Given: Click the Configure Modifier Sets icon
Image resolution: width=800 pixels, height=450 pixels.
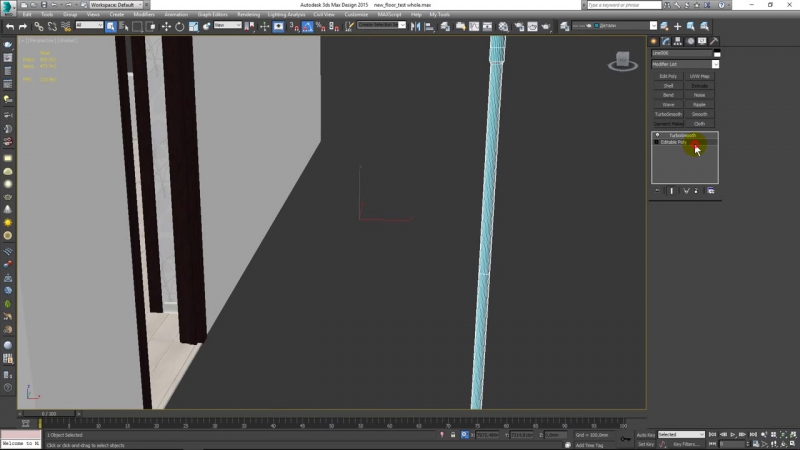Looking at the screenshot, I should pyautogui.click(x=710, y=190).
